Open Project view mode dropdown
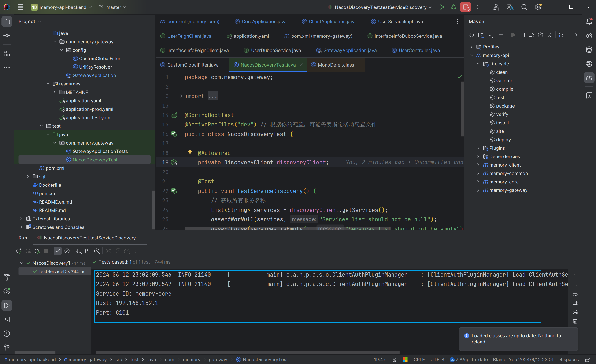Screen dimensions: 596x364 click(x=30, y=22)
